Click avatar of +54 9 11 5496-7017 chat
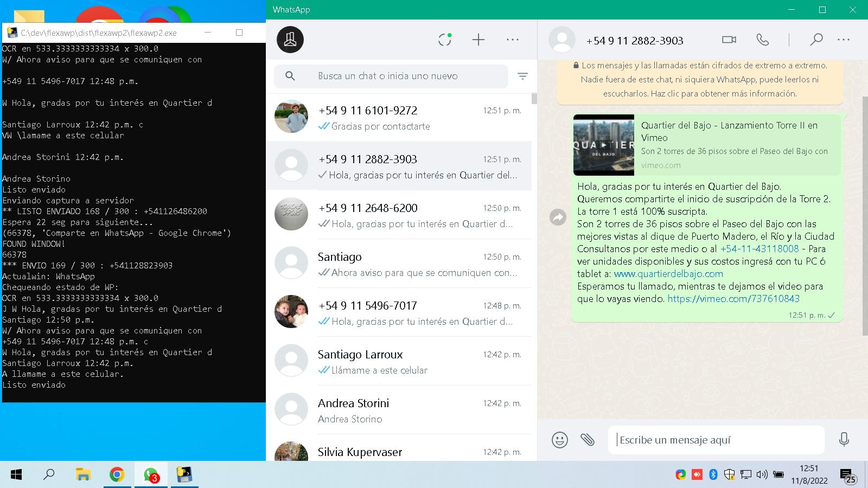This screenshot has width=868, height=488. [291, 312]
